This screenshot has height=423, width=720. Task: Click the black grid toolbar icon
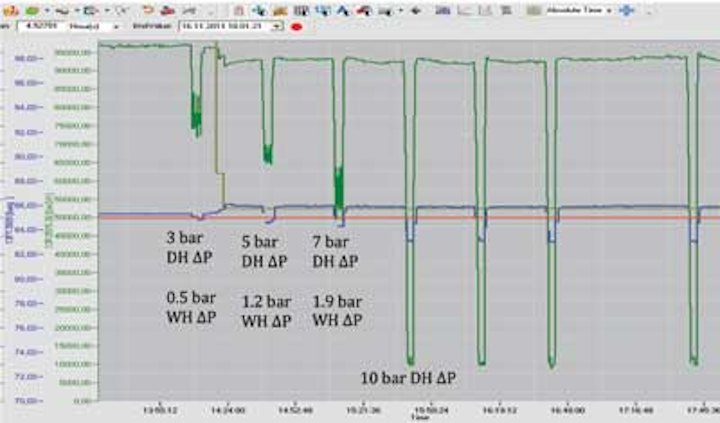tap(301, 10)
